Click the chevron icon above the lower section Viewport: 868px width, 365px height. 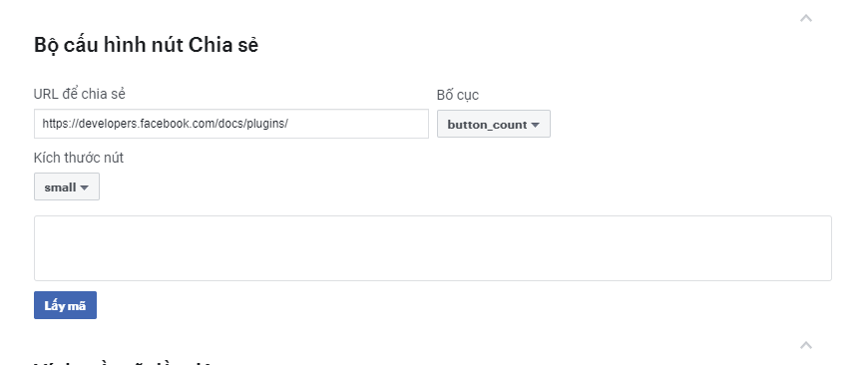(x=806, y=346)
